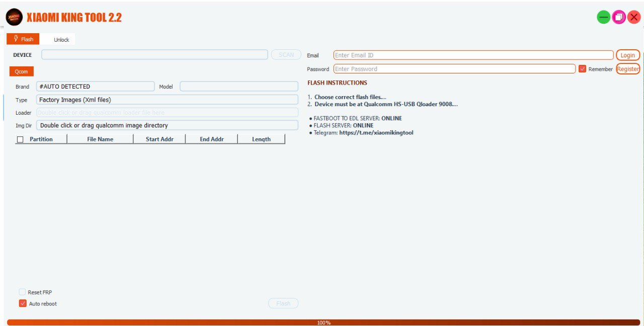This screenshot has height=326, width=644.
Task: Focus the Enter Password field
Action: [x=454, y=69]
